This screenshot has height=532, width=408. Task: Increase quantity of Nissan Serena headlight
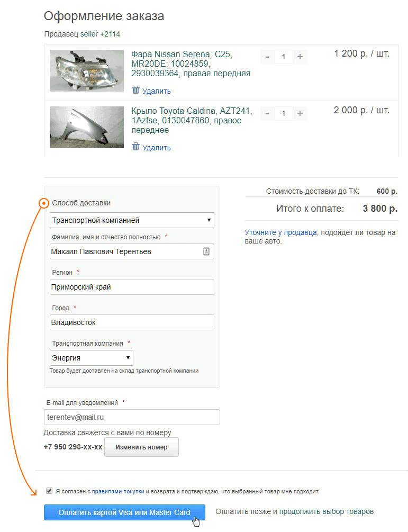(300, 57)
